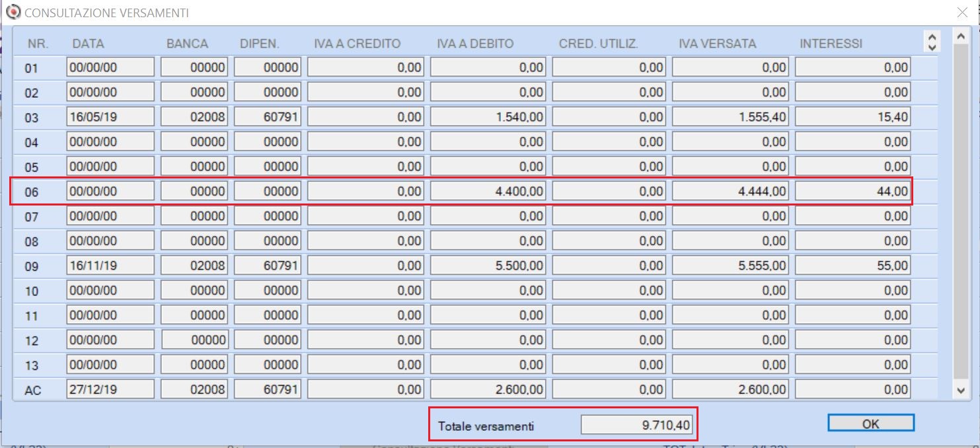Click OK to close the versamenti dialog
The width and height of the screenshot is (980, 448).
point(870,424)
